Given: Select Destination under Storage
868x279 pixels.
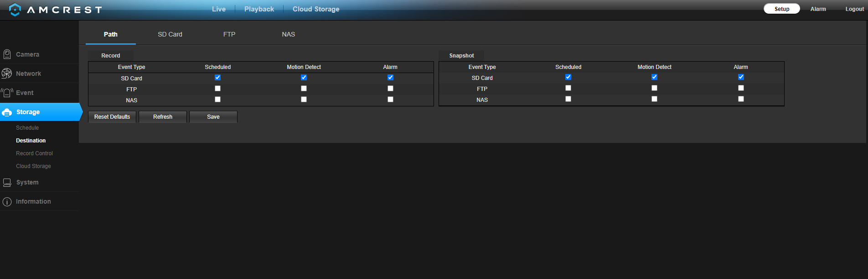Looking at the screenshot, I should tap(31, 141).
